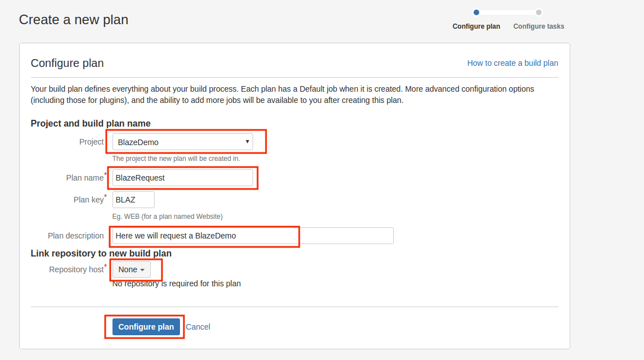Click the 'Eg. WEB (for a plan named Website)' hint

pyautogui.click(x=168, y=216)
